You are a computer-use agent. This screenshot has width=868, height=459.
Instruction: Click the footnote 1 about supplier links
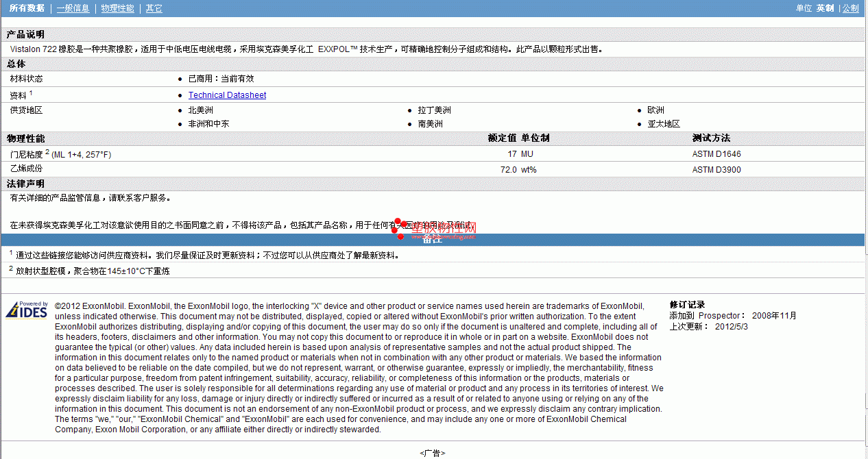click(204, 255)
